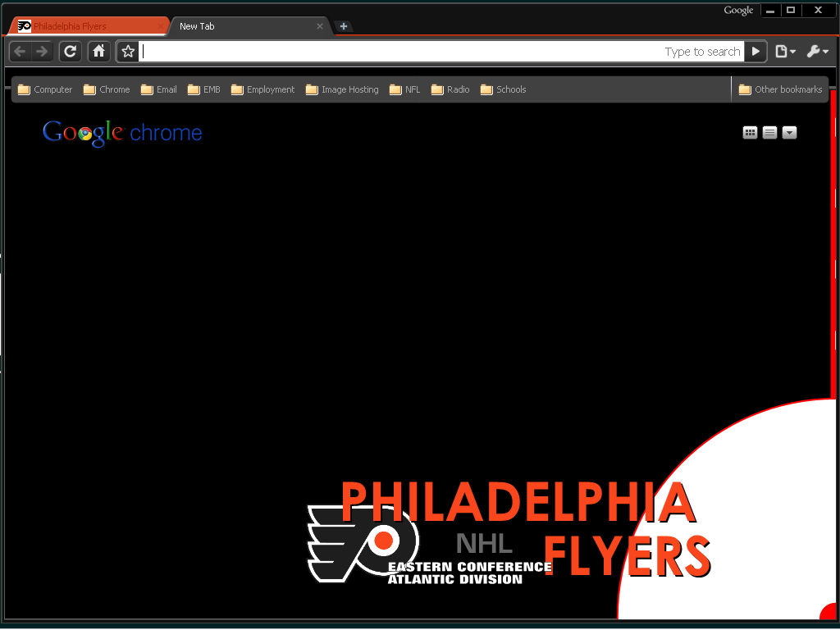Switch to list view on New Tab page
The image size is (840, 630).
pyautogui.click(x=769, y=132)
